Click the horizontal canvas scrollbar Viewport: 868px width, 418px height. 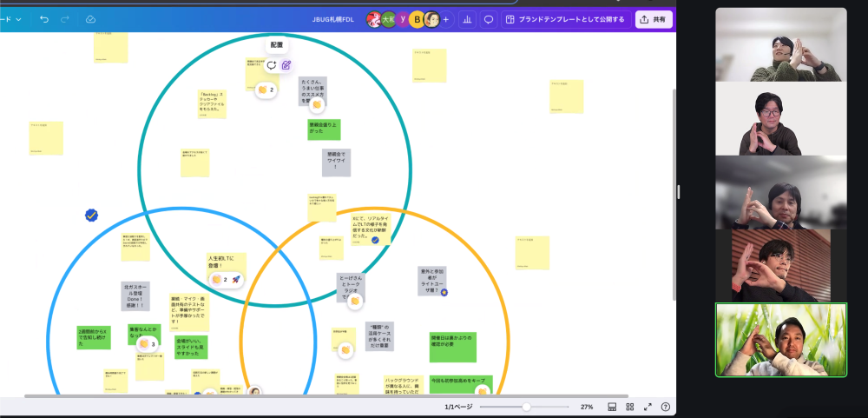[x=326, y=396]
